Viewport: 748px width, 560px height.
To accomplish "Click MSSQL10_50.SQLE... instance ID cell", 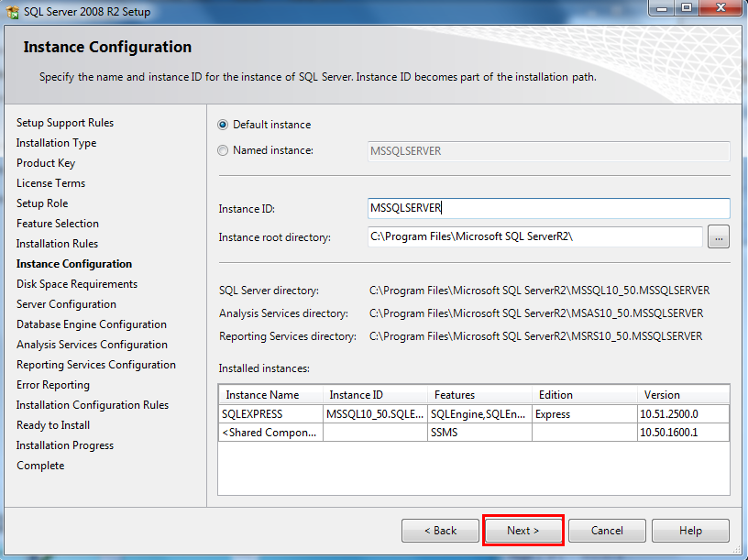I will (375, 414).
